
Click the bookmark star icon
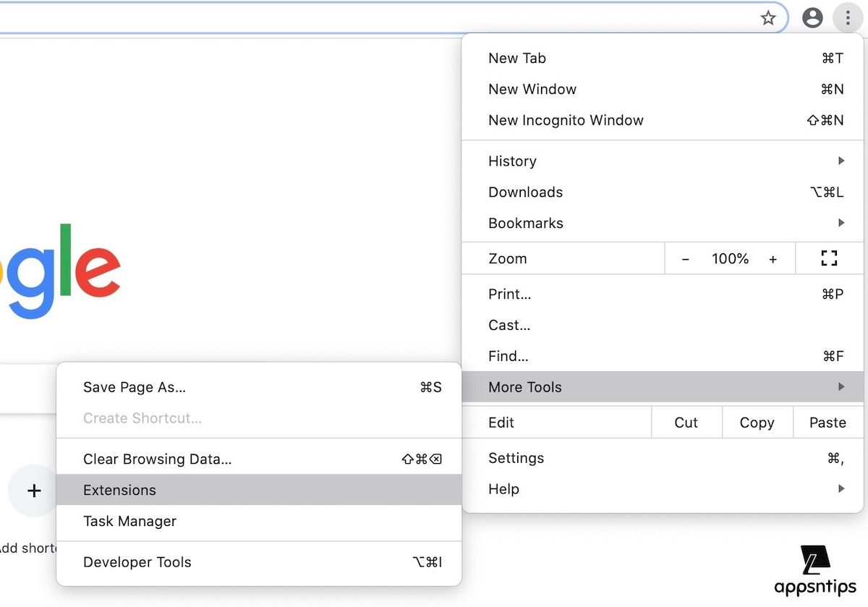(768, 18)
